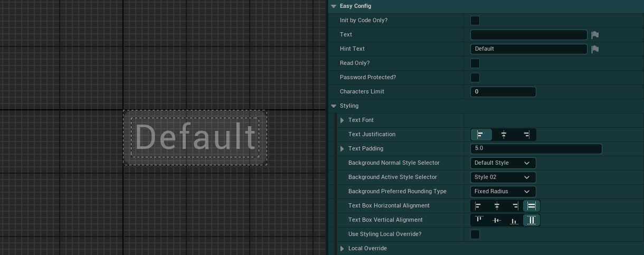Click the Text Justification label
Viewport: 644px width, 255px height.
click(x=372, y=135)
